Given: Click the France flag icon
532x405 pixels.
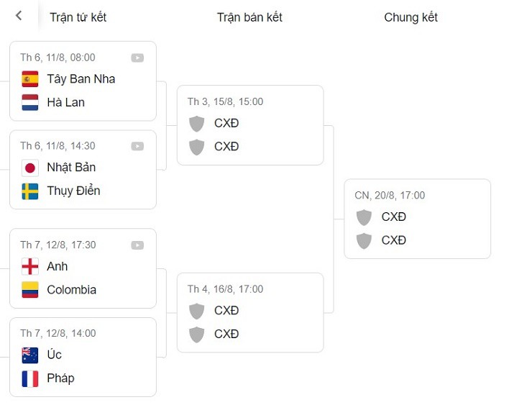Looking at the screenshot, I should click(x=30, y=378).
